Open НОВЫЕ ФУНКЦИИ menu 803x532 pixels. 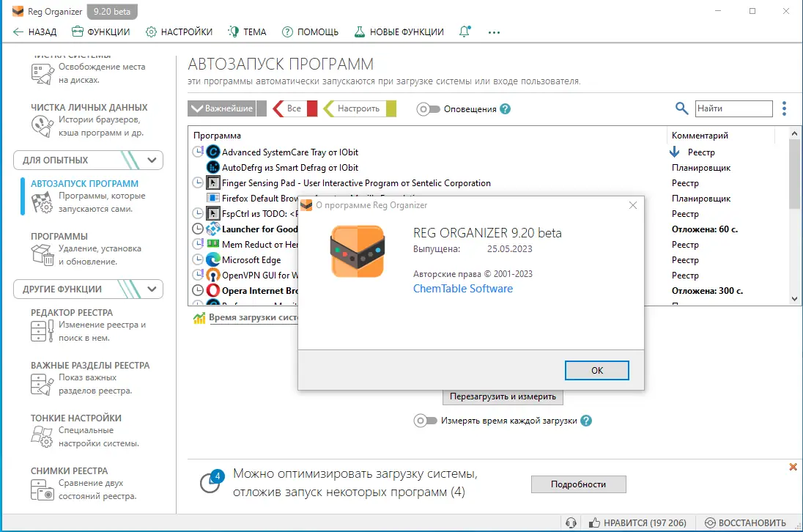click(x=399, y=32)
